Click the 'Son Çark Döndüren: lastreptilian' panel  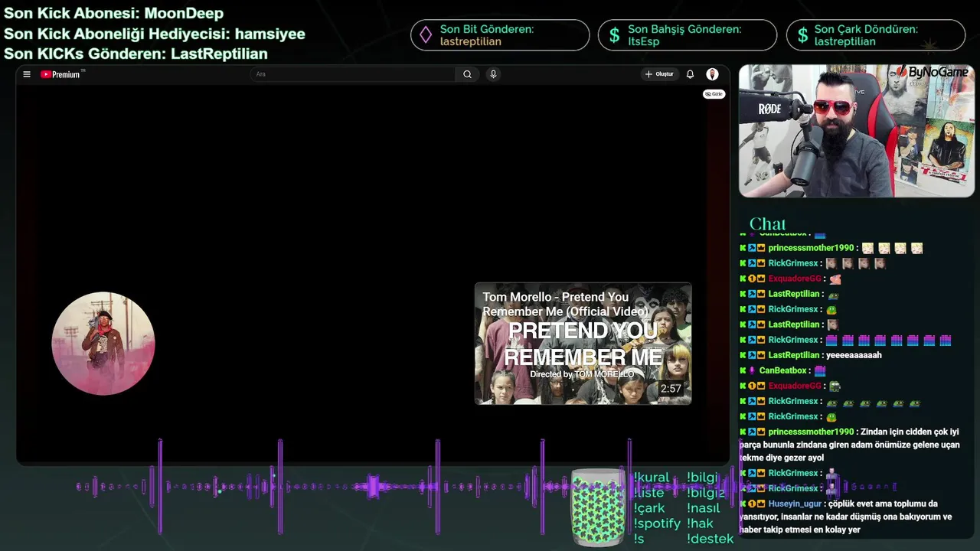pos(876,35)
